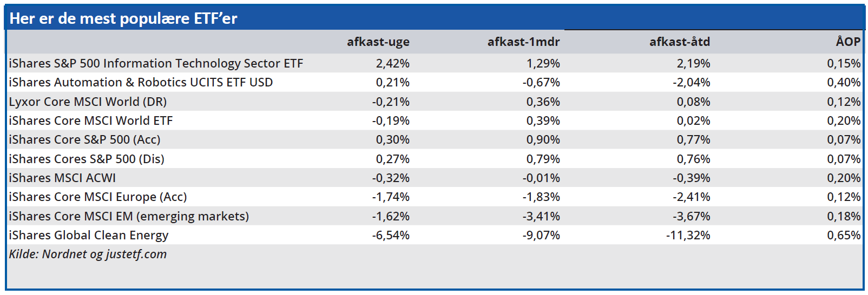
Task: Select the afkast-uge column header
Action: click(378, 42)
